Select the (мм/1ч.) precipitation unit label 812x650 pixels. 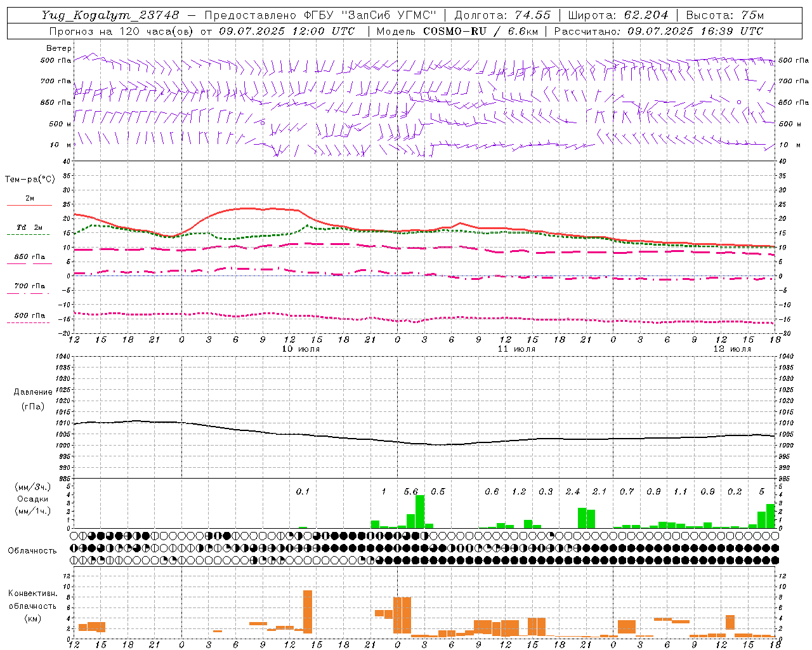[x=33, y=511]
